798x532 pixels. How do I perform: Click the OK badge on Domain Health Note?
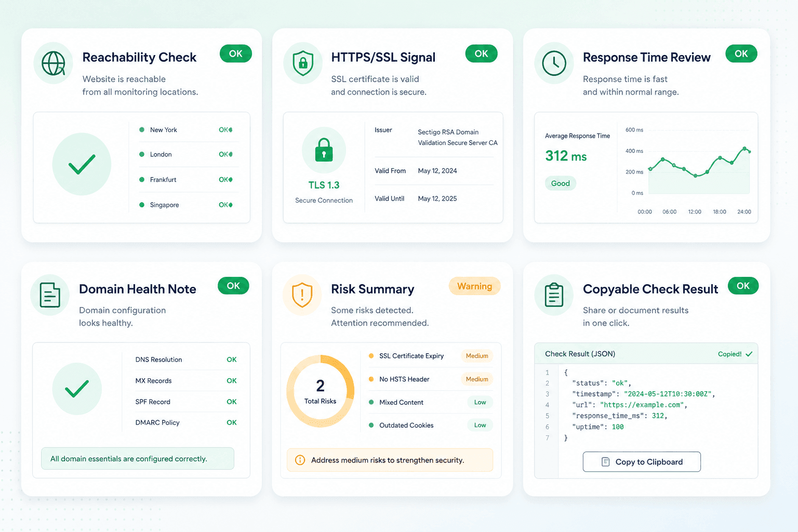click(233, 286)
